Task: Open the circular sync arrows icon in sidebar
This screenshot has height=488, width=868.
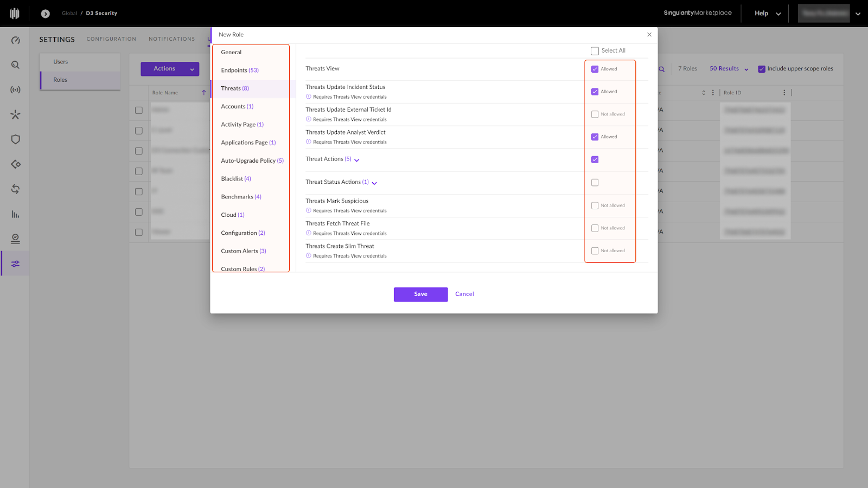Action: 15,189
